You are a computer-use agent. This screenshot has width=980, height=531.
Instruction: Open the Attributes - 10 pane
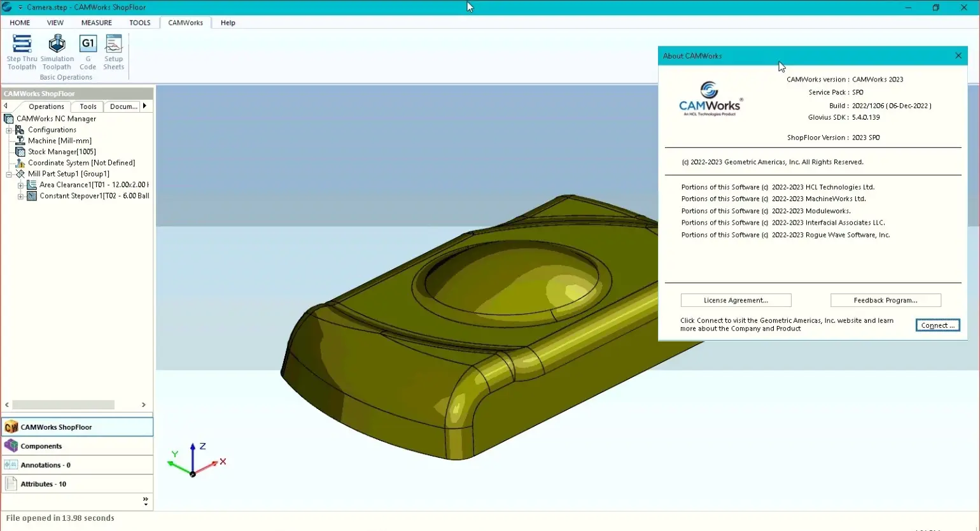(x=78, y=484)
